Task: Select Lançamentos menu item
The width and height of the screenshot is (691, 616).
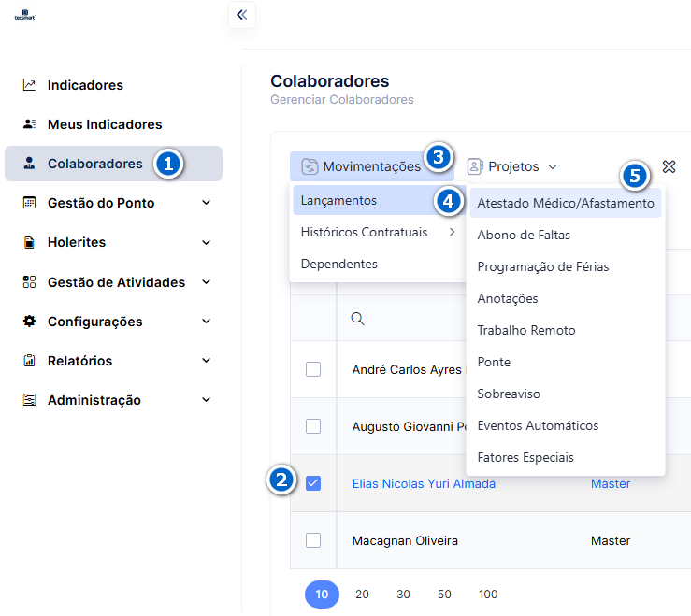Action: click(x=379, y=200)
